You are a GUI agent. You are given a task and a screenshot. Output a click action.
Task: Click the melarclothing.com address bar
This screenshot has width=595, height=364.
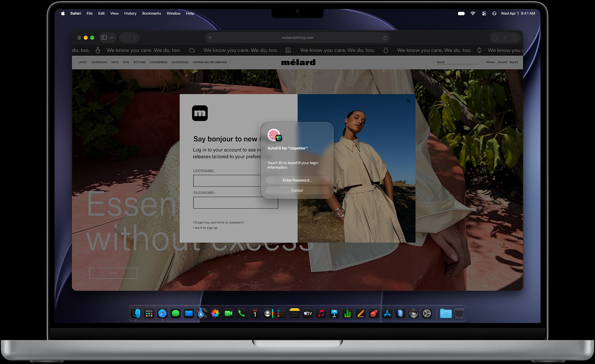pos(297,38)
